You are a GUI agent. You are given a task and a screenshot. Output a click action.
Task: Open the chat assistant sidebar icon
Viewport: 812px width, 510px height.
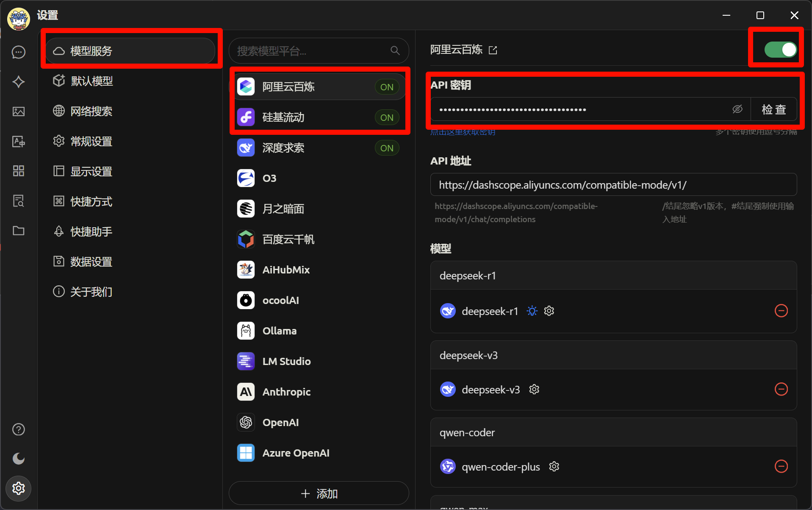(x=19, y=52)
